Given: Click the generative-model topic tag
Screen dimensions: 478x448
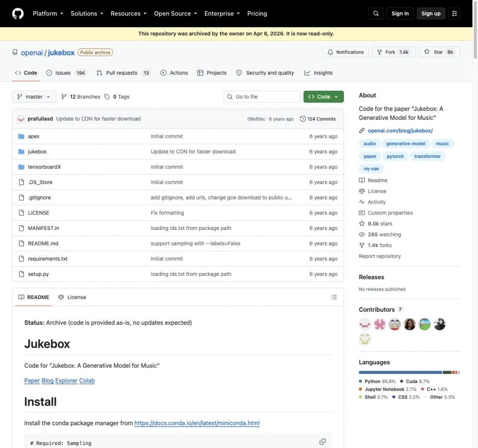Looking at the screenshot, I should (x=405, y=143).
